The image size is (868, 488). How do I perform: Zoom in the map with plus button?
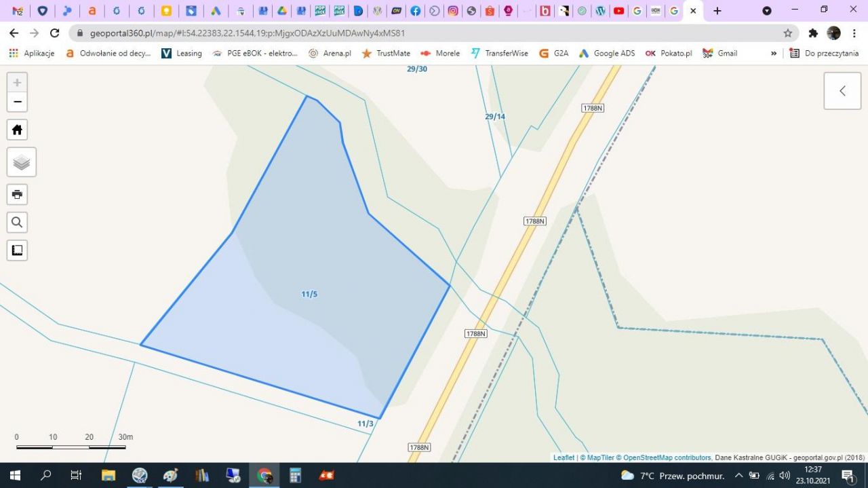17,82
